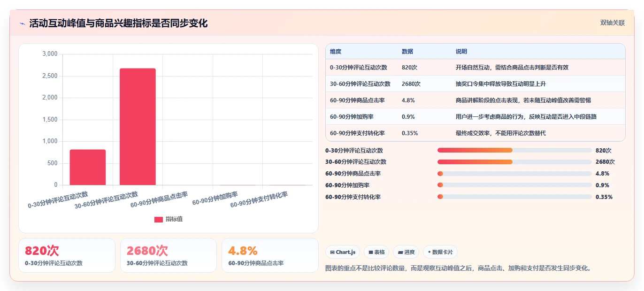The height and width of the screenshot is (291, 644).
Task: Open the 4.8% data card
Action: pyautogui.click(x=270, y=255)
